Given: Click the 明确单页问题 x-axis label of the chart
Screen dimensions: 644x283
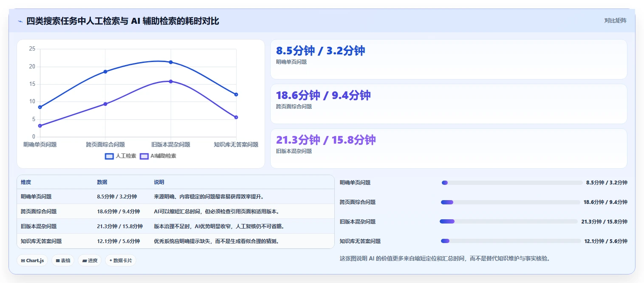Looking at the screenshot, I should tap(40, 144).
